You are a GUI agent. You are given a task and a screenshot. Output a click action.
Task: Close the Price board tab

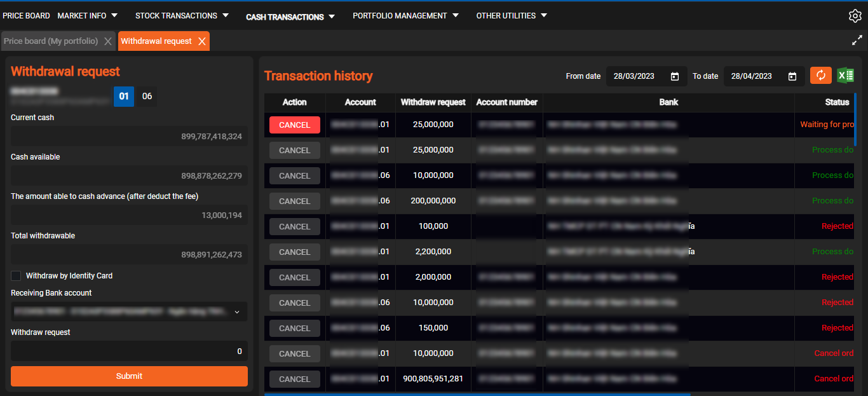coord(108,41)
